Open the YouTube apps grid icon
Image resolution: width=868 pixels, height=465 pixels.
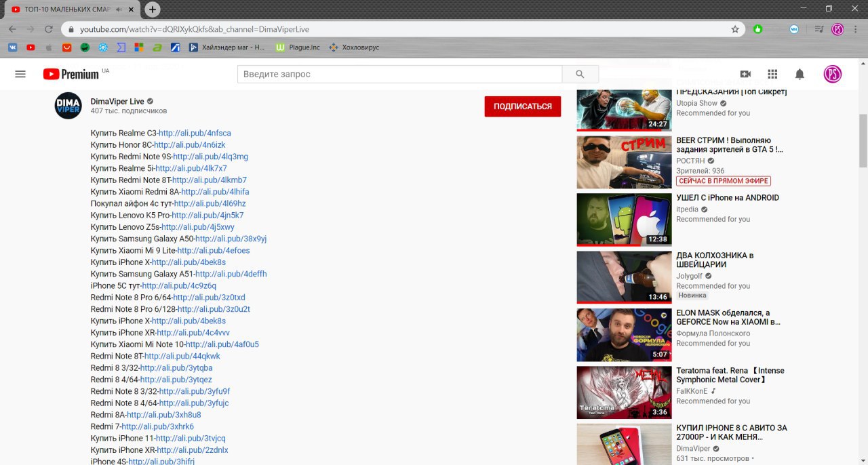point(772,75)
